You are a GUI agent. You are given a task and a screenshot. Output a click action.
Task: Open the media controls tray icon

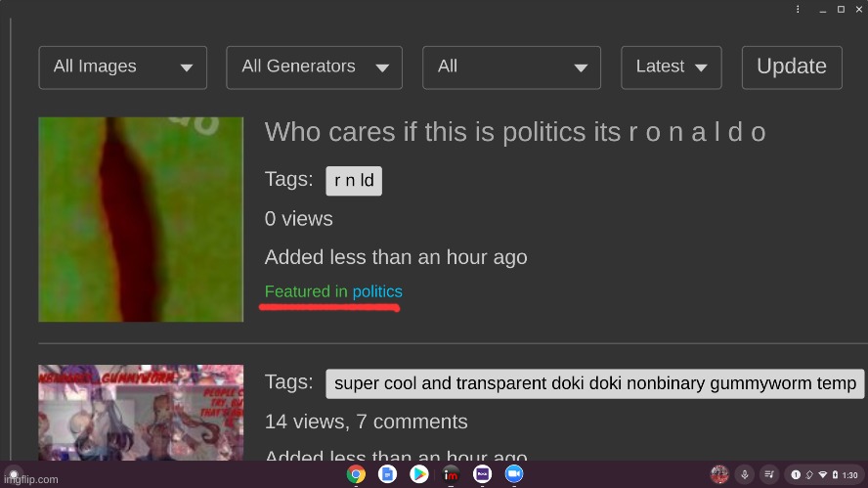[769, 474]
